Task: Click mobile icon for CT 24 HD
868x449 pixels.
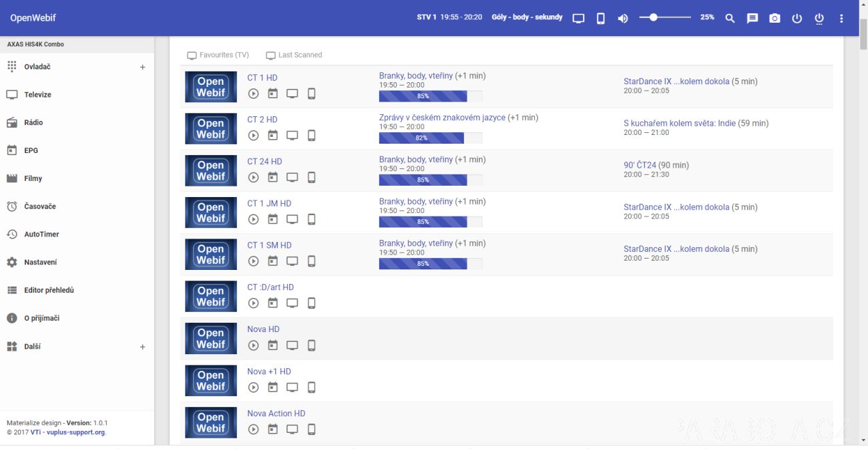Action: tap(311, 177)
